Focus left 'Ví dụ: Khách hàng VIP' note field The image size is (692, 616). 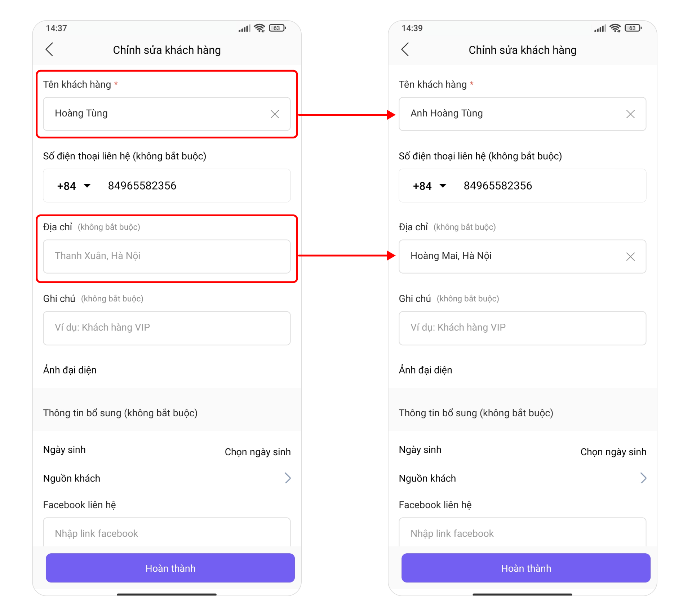point(167,328)
